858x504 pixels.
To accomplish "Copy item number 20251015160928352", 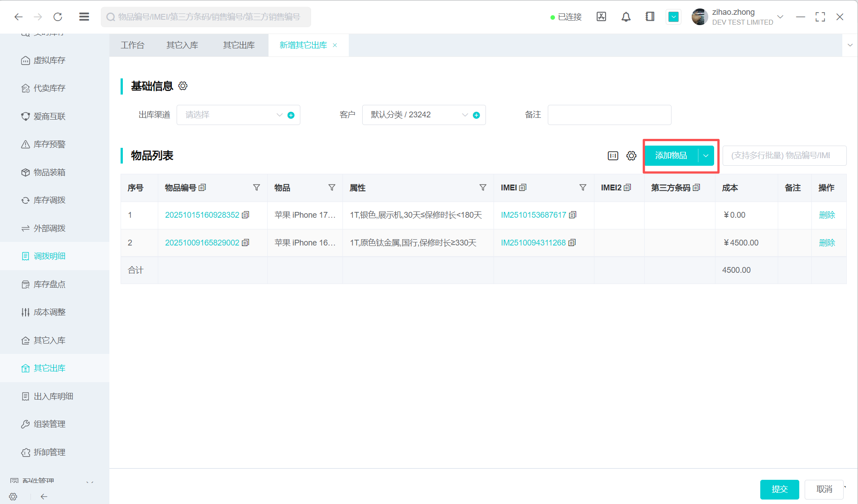I will point(246,215).
